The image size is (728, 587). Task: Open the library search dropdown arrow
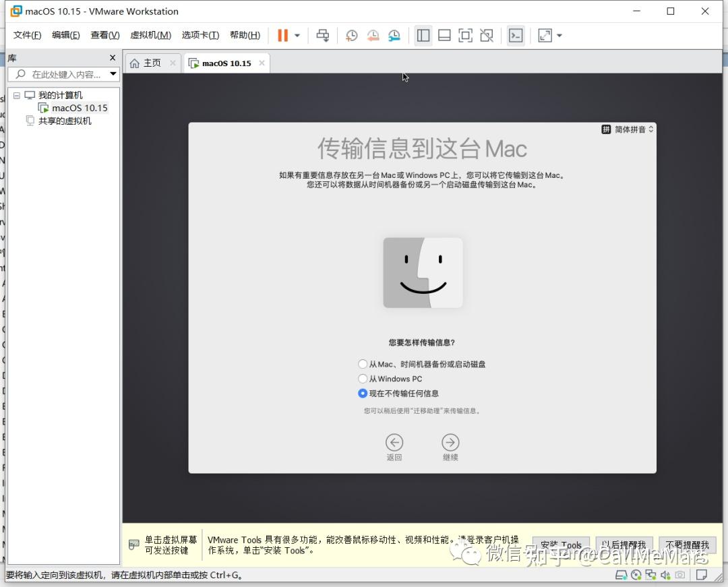pyautogui.click(x=113, y=73)
